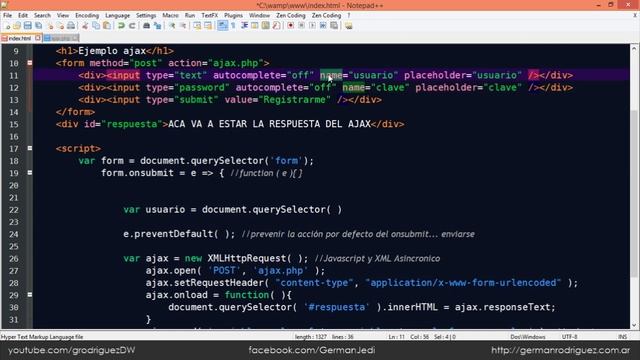Click the Zoom Out toolbar icon
This screenshot has width=640, height=360.
(183, 26)
